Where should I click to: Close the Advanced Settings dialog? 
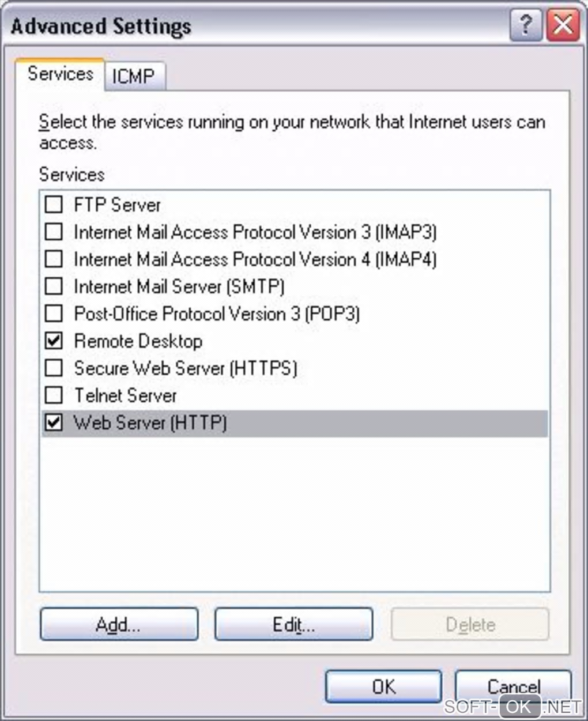563,27
